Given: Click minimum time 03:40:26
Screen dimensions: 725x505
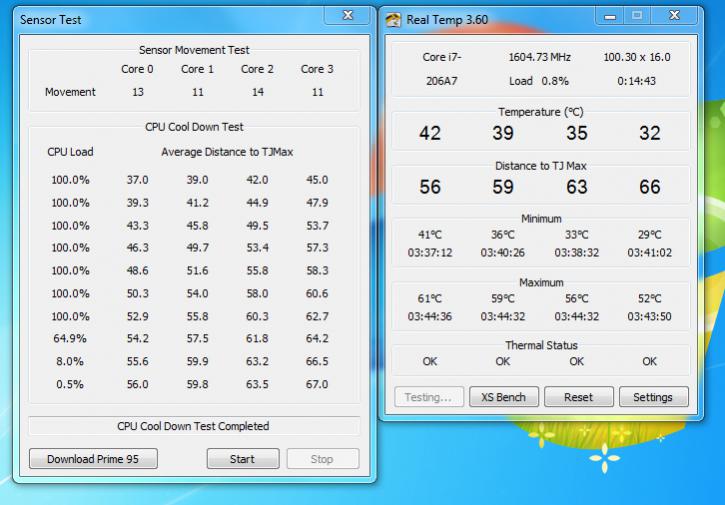Looking at the screenshot, I should coord(503,253).
